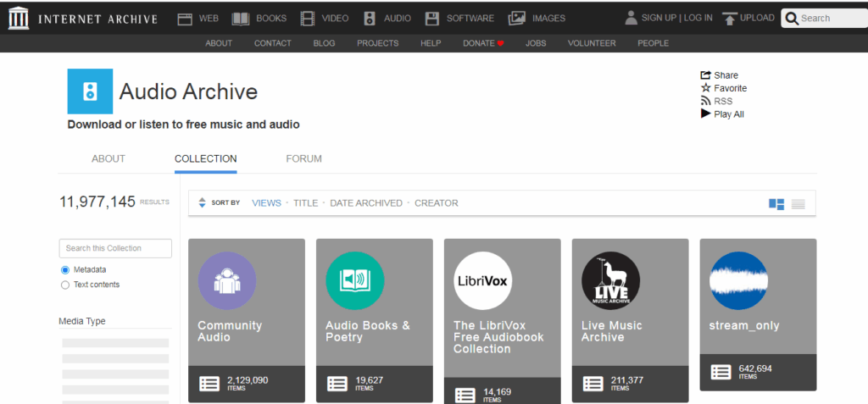The width and height of the screenshot is (868, 404).
Task: Click the 642,694 items count
Action: pos(755,368)
